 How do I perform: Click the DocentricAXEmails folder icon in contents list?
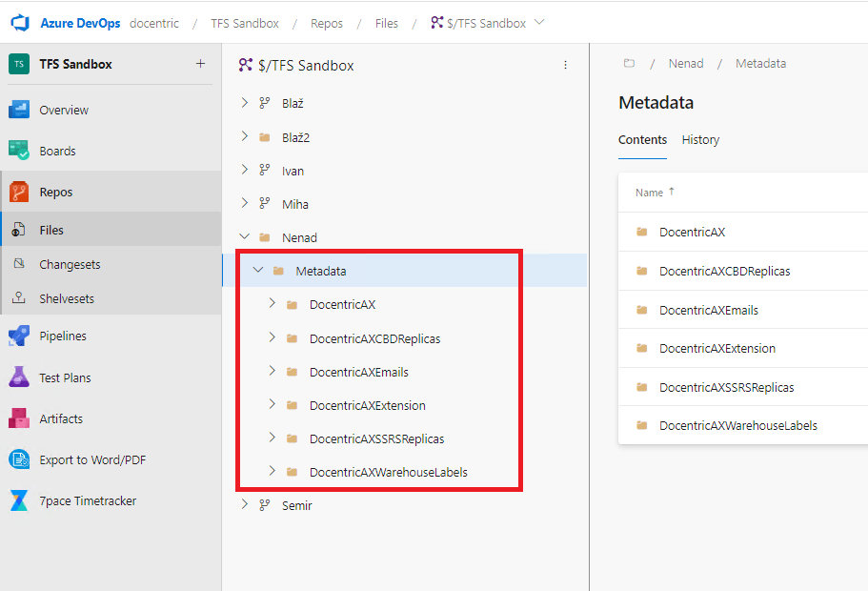(x=641, y=310)
